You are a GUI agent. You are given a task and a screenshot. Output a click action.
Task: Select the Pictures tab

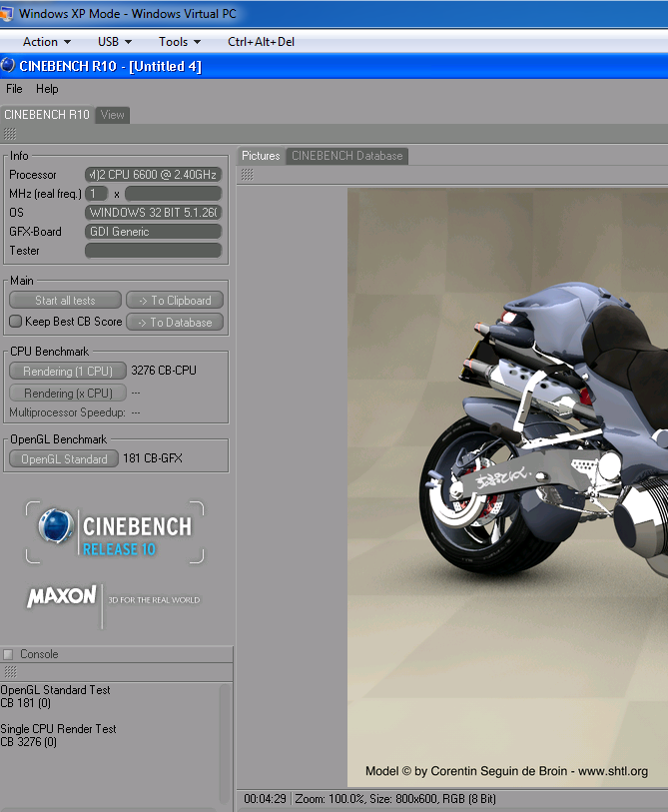[261, 156]
